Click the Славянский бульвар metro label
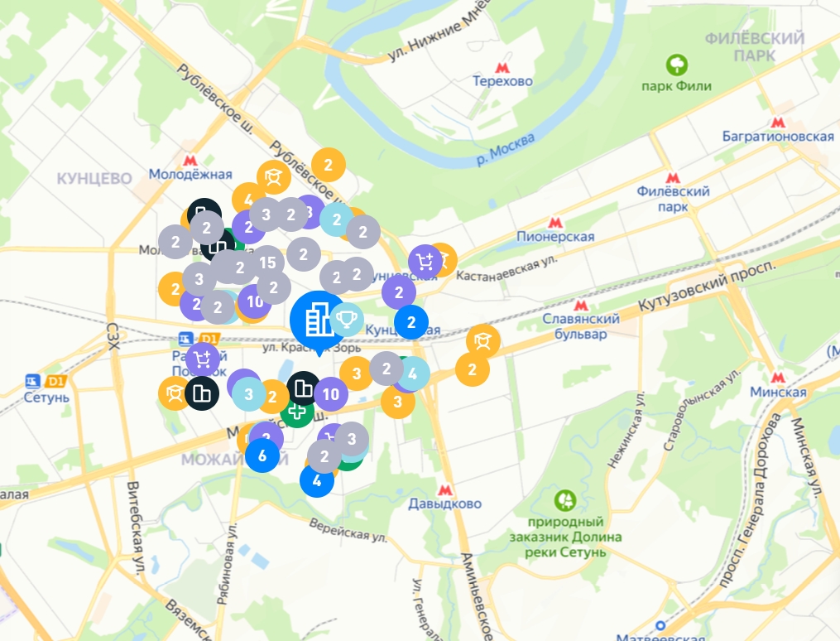The image size is (840, 641). [581, 326]
